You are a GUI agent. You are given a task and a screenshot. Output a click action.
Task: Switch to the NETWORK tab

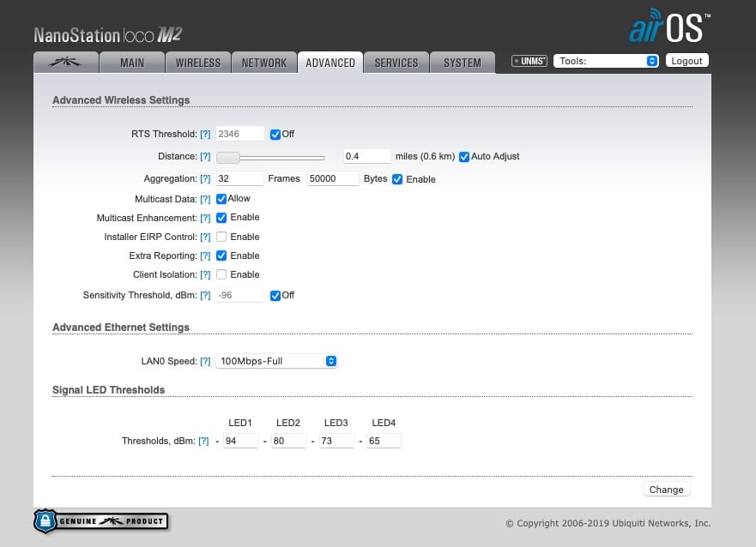tap(263, 63)
